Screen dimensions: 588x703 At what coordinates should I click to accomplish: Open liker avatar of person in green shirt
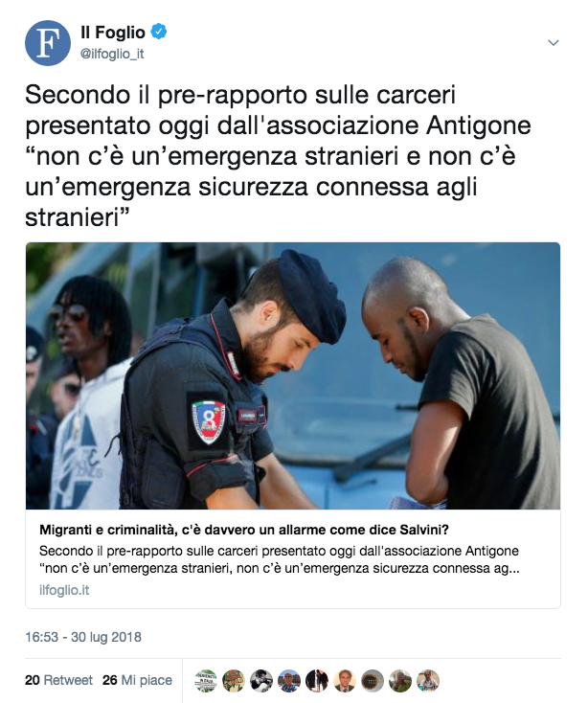pos(400,681)
